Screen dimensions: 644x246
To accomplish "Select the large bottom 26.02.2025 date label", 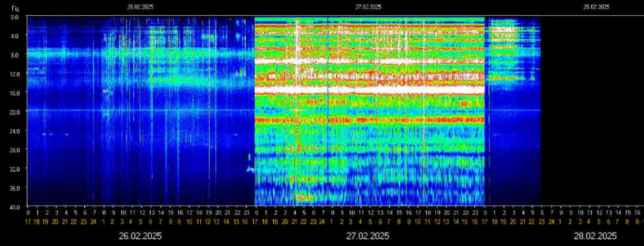I will [140, 235].
